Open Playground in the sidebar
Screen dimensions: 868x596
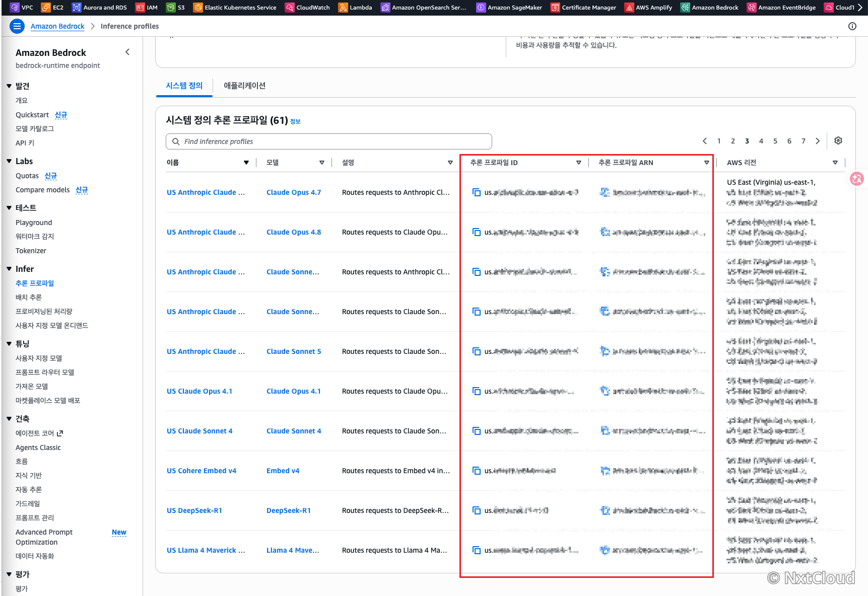tap(34, 222)
